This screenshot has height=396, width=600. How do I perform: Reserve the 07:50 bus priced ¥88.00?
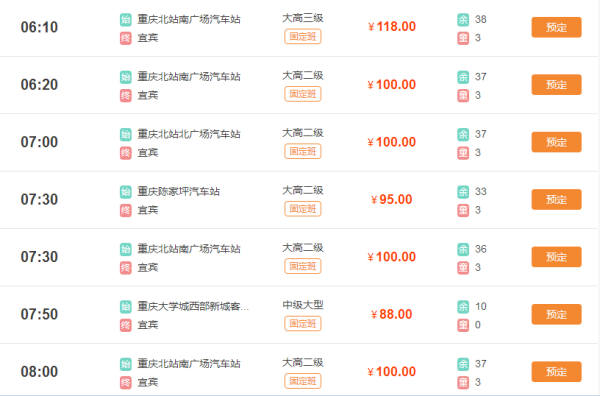(556, 314)
